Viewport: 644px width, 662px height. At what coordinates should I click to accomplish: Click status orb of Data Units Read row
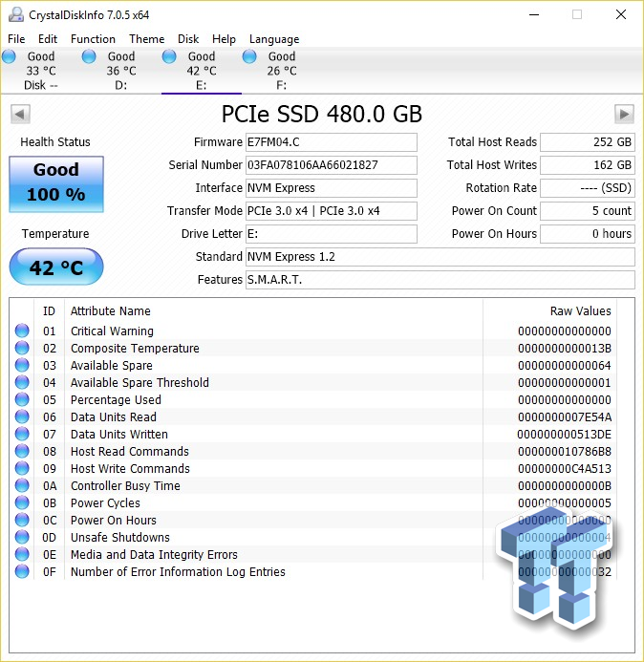point(22,416)
